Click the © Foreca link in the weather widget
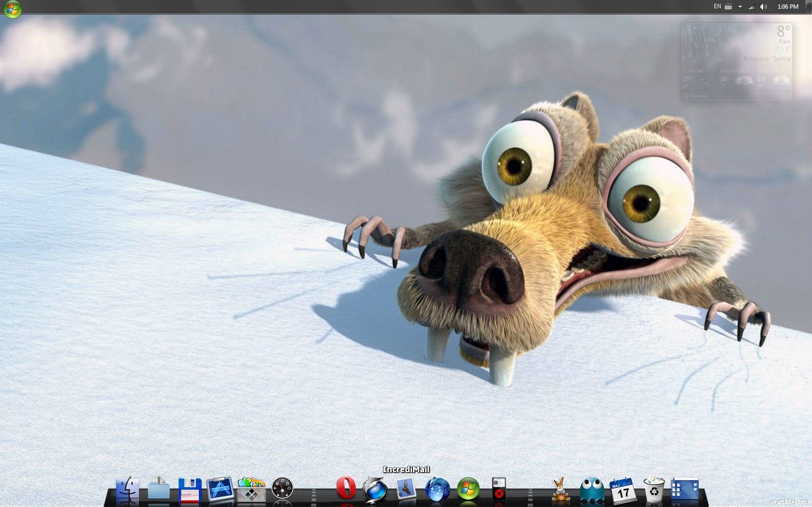 [x=695, y=96]
